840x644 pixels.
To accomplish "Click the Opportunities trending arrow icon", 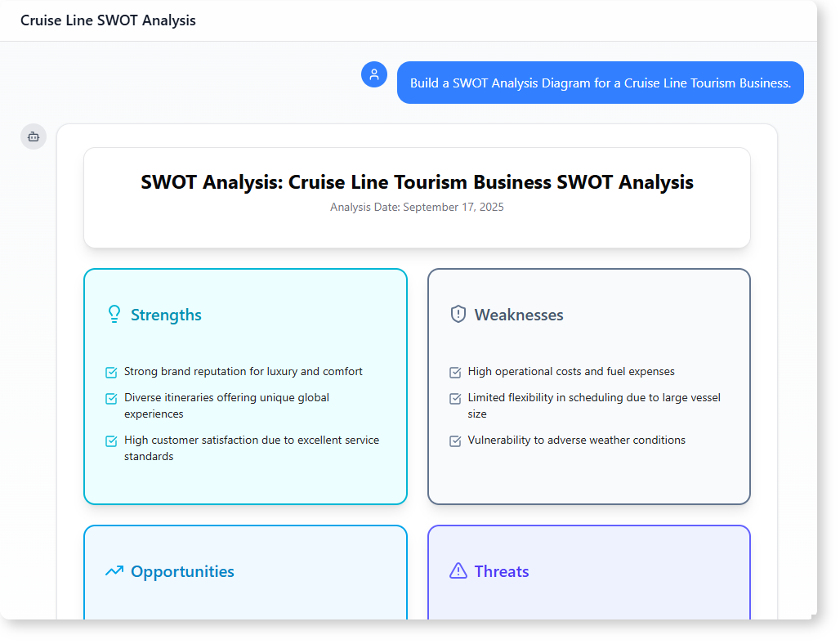I will (x=114, y=571).
